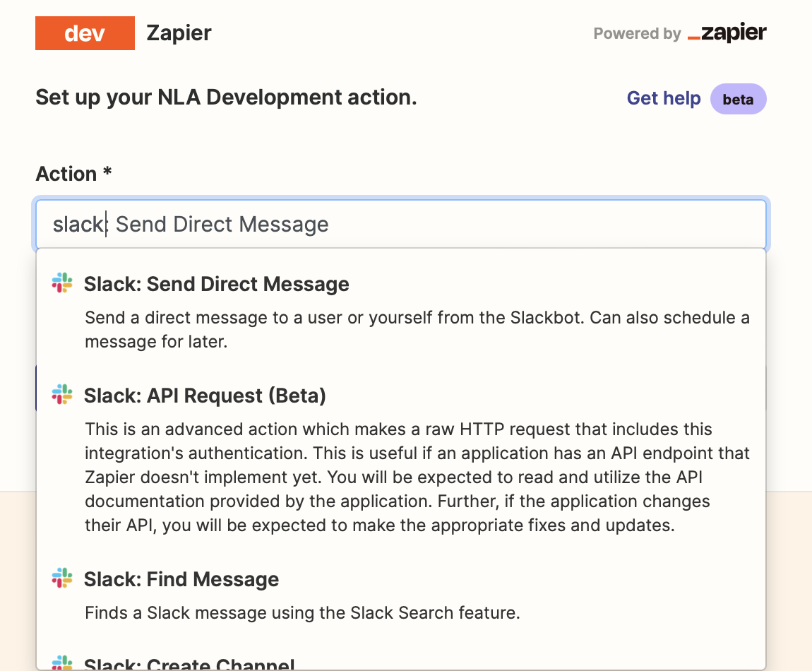Click the 'Set up your NLA Development action.' heading
The image size is (812, 671).
226,97
